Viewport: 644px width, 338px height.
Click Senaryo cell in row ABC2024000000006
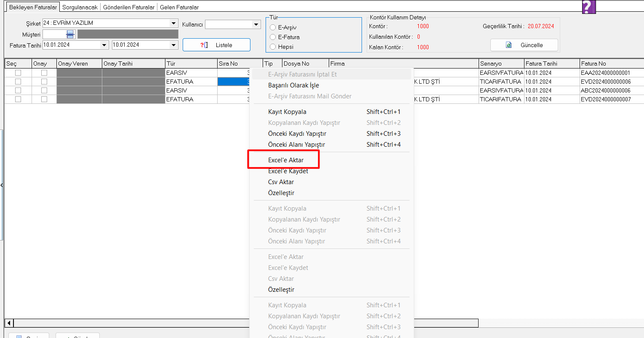(501, 90)
